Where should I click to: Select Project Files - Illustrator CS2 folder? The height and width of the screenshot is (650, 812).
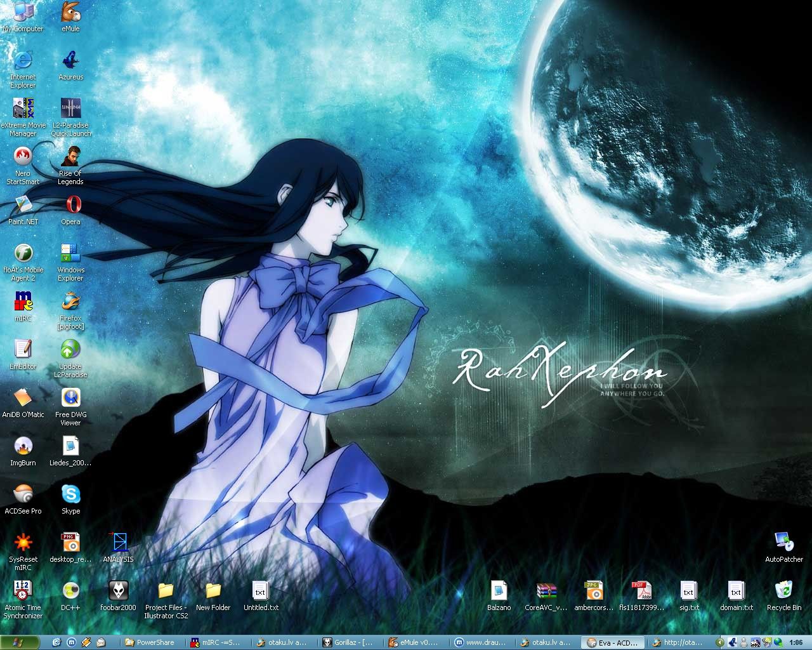[166, 600]
